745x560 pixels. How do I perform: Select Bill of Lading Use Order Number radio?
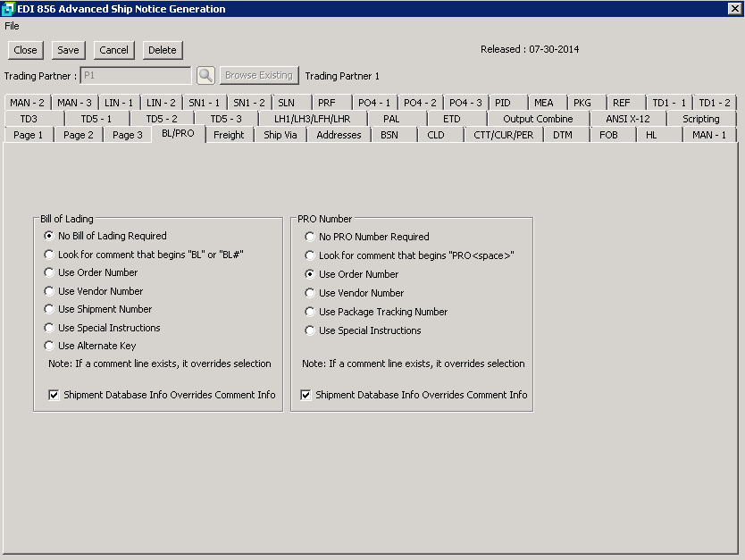49,272
